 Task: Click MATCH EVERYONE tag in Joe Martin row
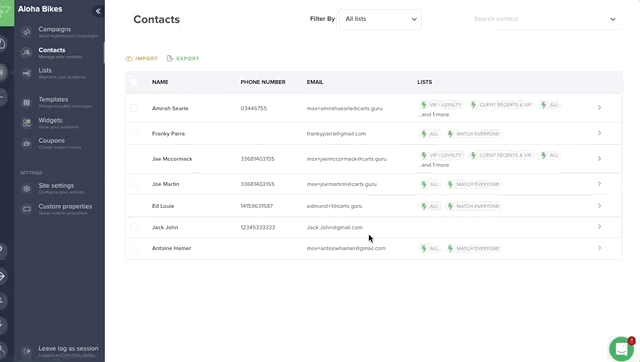click(x=473, y=184)
